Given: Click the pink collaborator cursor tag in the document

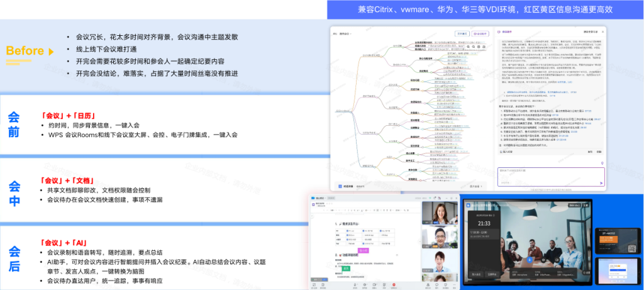Looking at the screenshot, I should click(363, 250).
